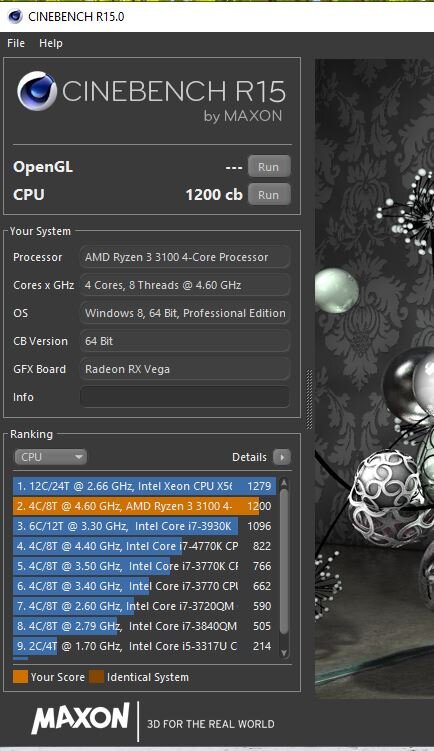Open the CPU ranking type dropdown

click(50, 457)
